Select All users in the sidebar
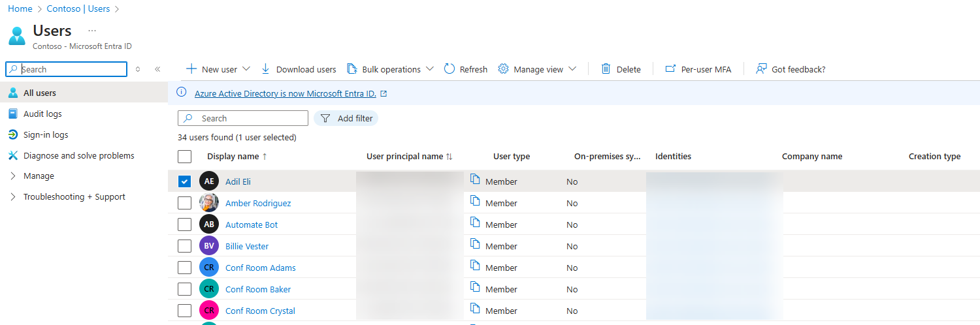This screenshot has height=325, width=980. pos(84,93)
